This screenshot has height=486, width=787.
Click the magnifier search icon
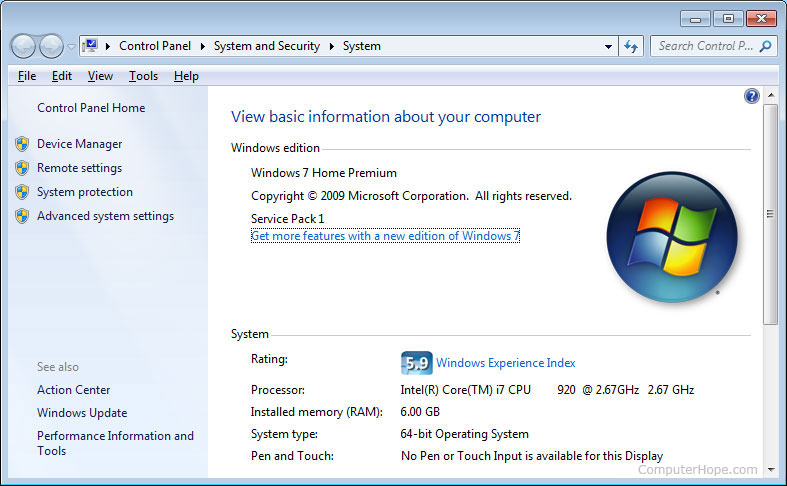[x=765, y=46]
